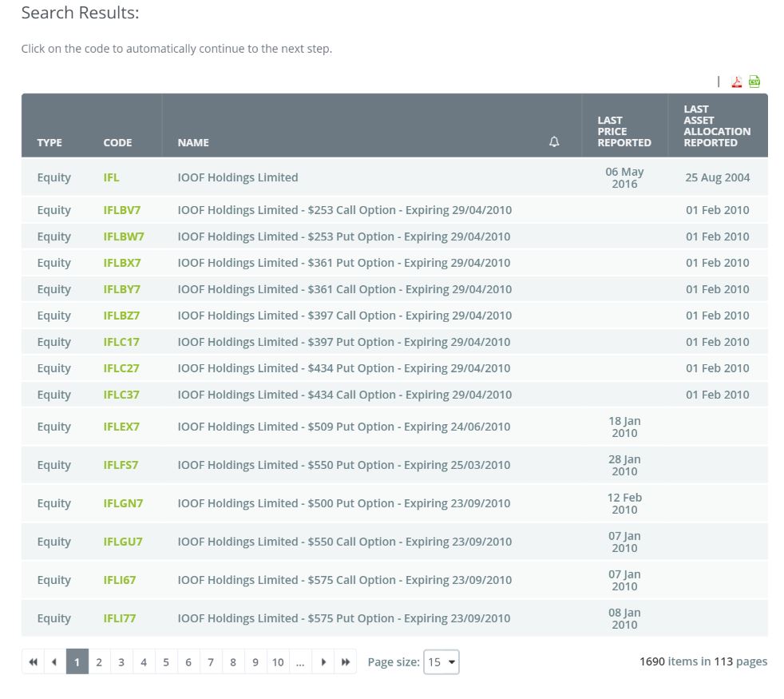Click the IFLGU7 code link
The width and height of the screenshot is (784, 699).
point(123,542)
